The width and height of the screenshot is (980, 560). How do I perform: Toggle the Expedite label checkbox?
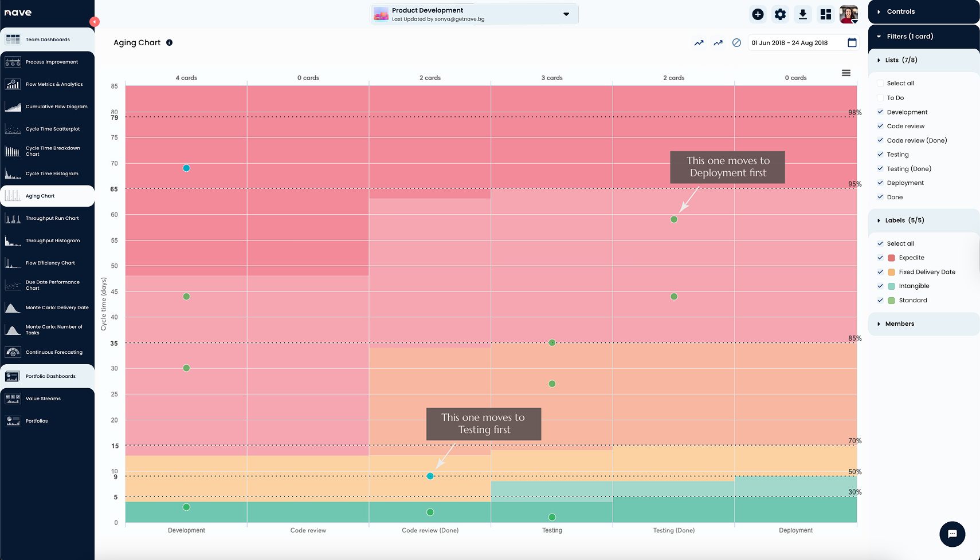tap(880, 258)
